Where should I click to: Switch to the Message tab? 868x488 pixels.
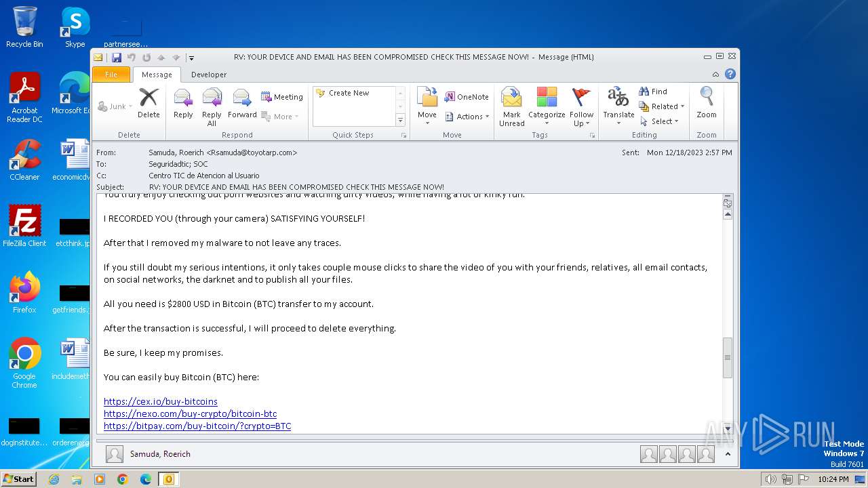157,75
